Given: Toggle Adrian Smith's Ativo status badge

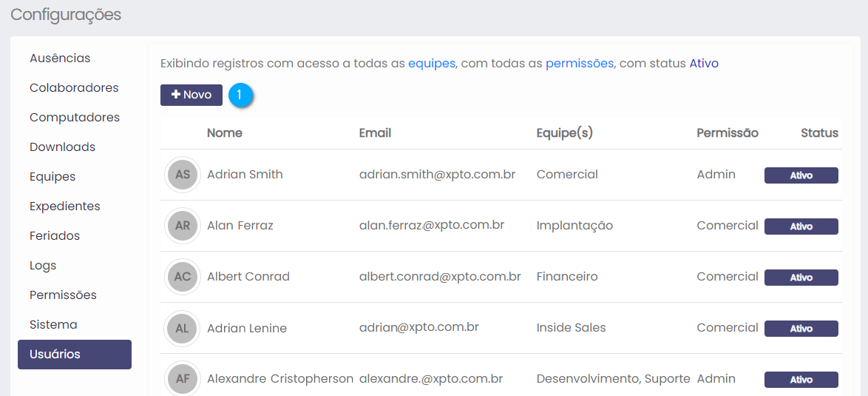Looking at the screenshot, I should [x=801, y=175].
